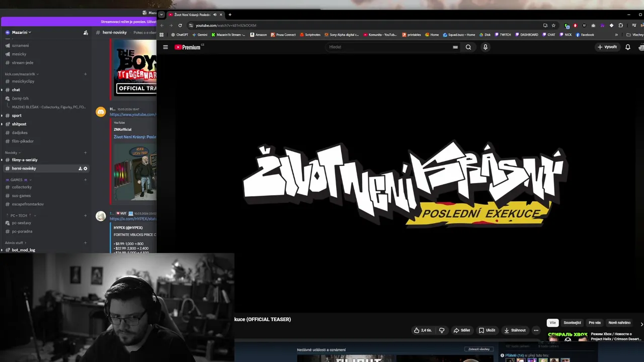This screenshot has width=644, height=362.
Task: Click the Vytvořit create button
Action: click(x=607, y=47)
